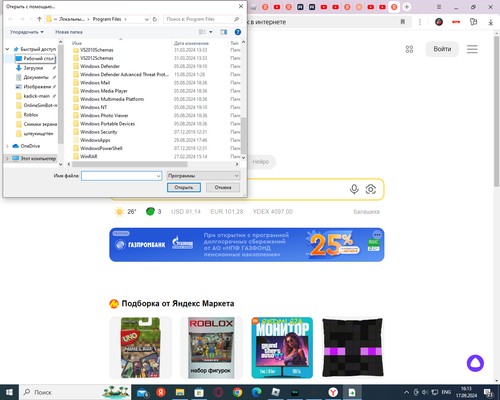The height and width of the screenshot is (400, 500).
Task: Open the sun weather widget showing 26°
Action: (125, 212)
